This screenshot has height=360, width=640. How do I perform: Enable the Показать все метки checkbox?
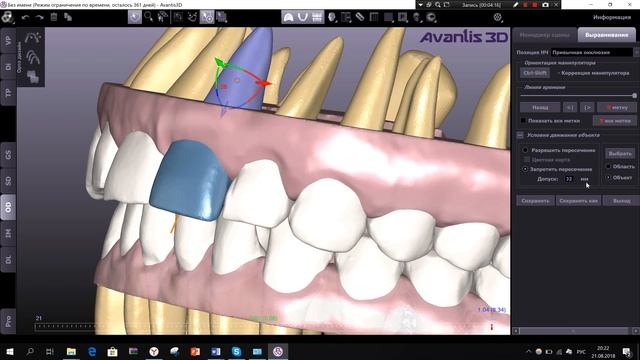[x=523, y=121]
